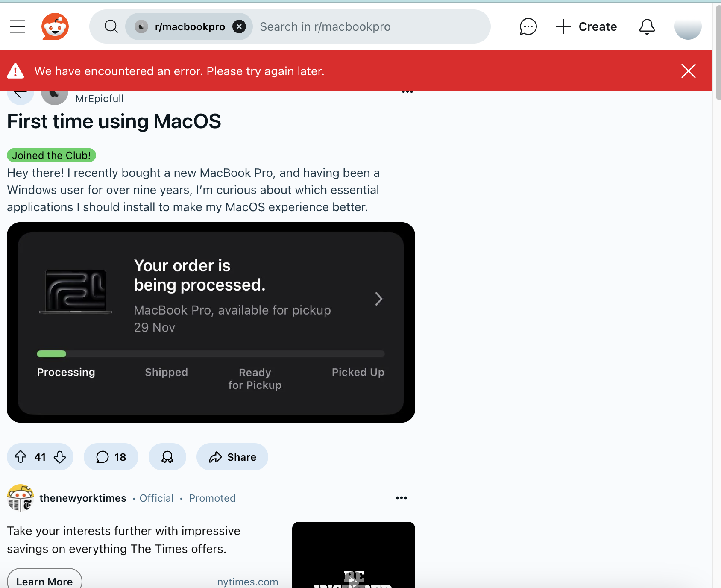Viewport: 721px width, 588px height.
Task: Click the warning triangle icon in banner
Action: tap(15, 71)
